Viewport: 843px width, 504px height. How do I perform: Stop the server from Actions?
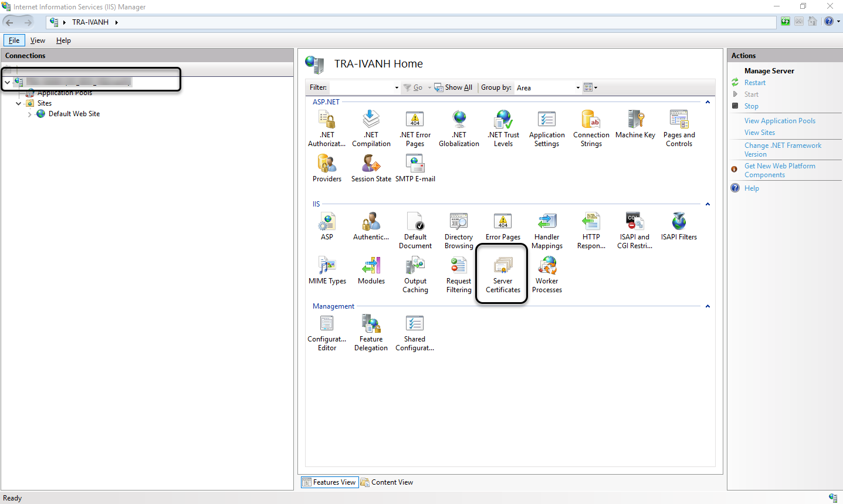click(x=751, y=106)
